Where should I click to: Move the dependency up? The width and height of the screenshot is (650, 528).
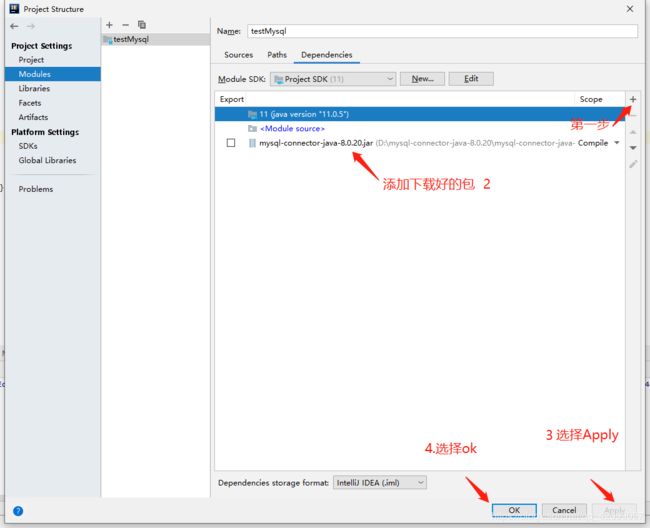[633, 132]
